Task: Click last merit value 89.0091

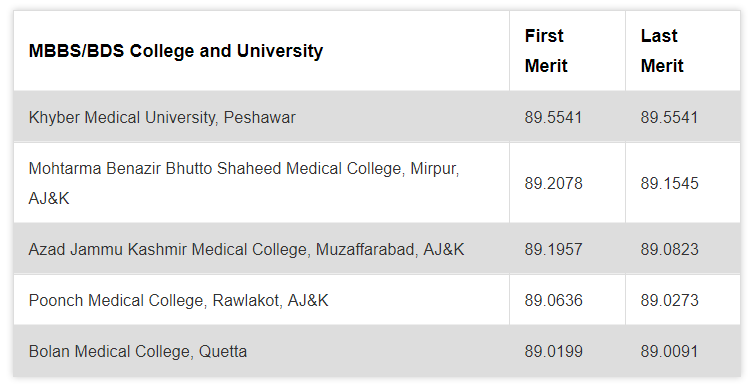Action: 669,352
